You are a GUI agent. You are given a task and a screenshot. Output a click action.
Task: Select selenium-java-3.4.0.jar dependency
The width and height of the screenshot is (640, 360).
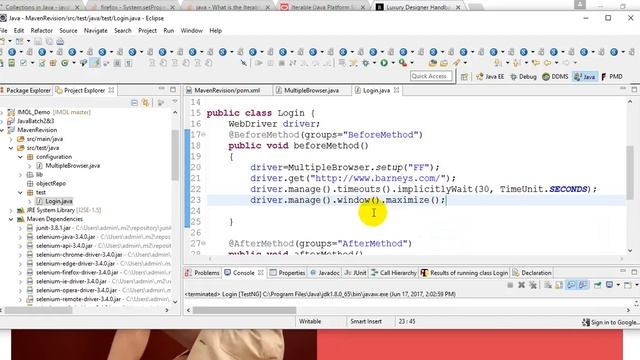65,237
